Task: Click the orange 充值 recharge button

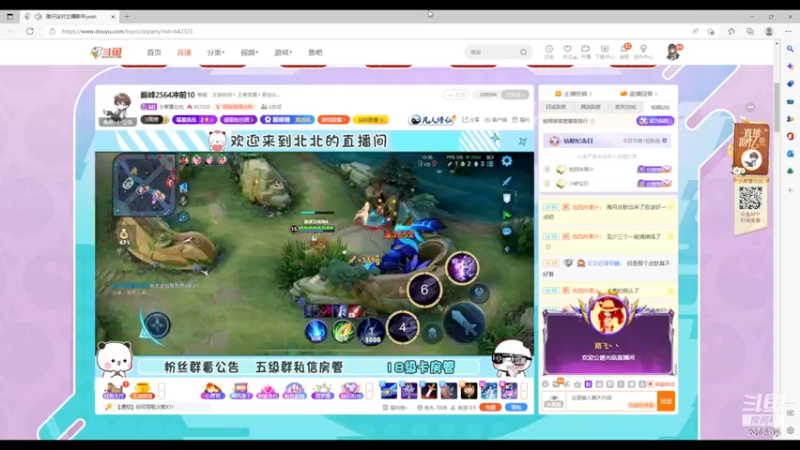Action: [x=490, y=407]
